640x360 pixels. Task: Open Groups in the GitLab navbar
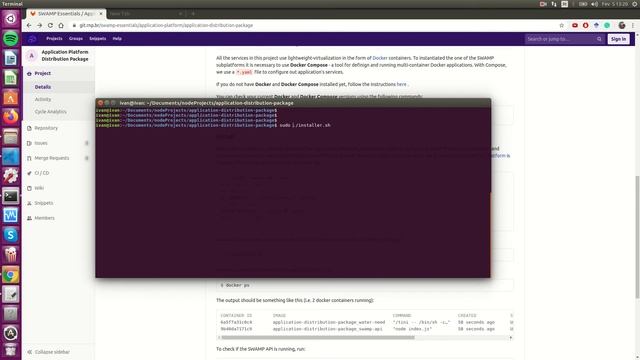[76, 39]
